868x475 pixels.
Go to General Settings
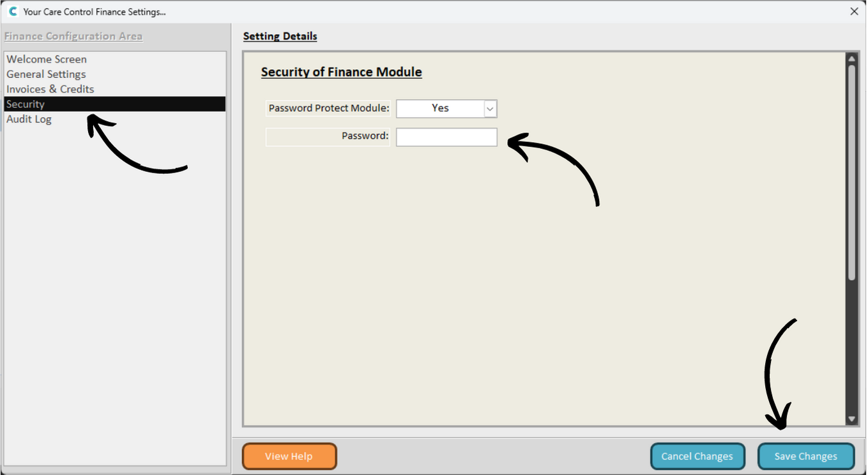click(x=46, y=74)
